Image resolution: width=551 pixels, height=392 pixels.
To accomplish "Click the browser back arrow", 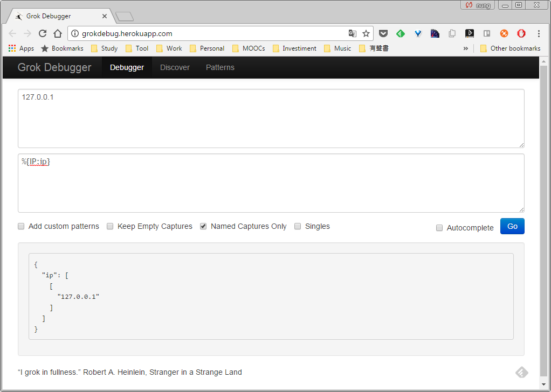I will pyautogui.click(x=12, y=34).
